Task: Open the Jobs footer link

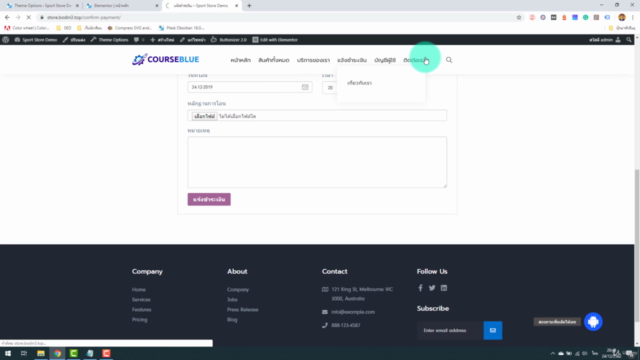Action: (x=232, y=300)
